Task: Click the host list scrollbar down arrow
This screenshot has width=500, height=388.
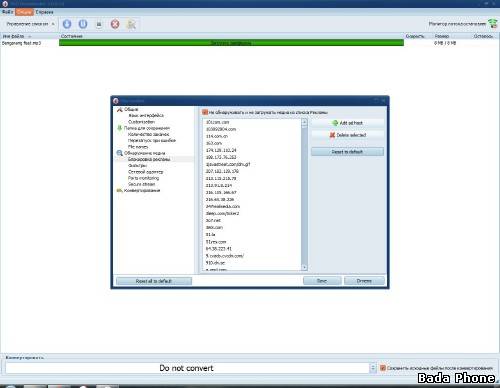Action: pos(304,267)
